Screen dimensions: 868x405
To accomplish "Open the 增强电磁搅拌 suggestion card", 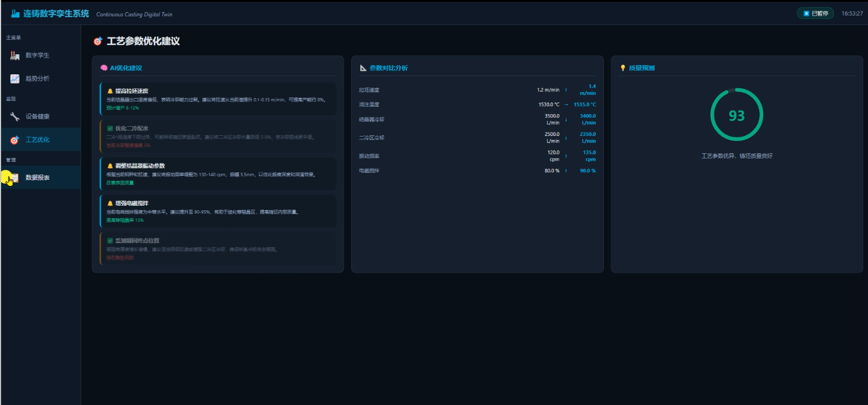I will (218, 211).
